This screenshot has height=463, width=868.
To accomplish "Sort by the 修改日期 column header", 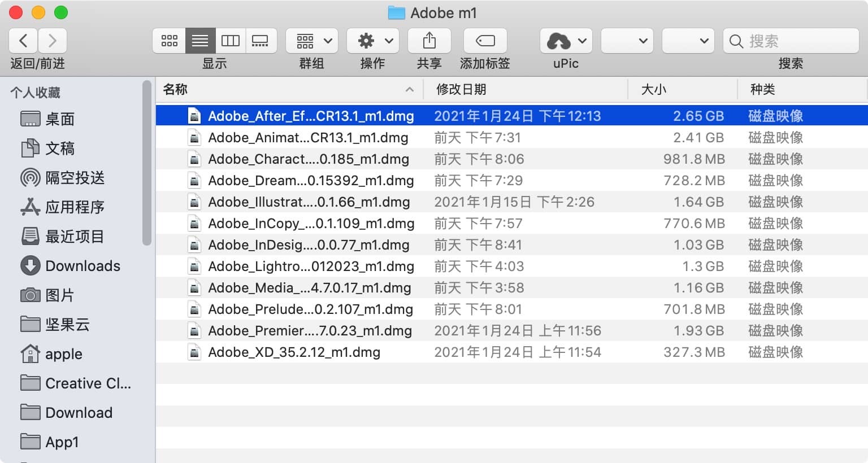I will [461, 89].
